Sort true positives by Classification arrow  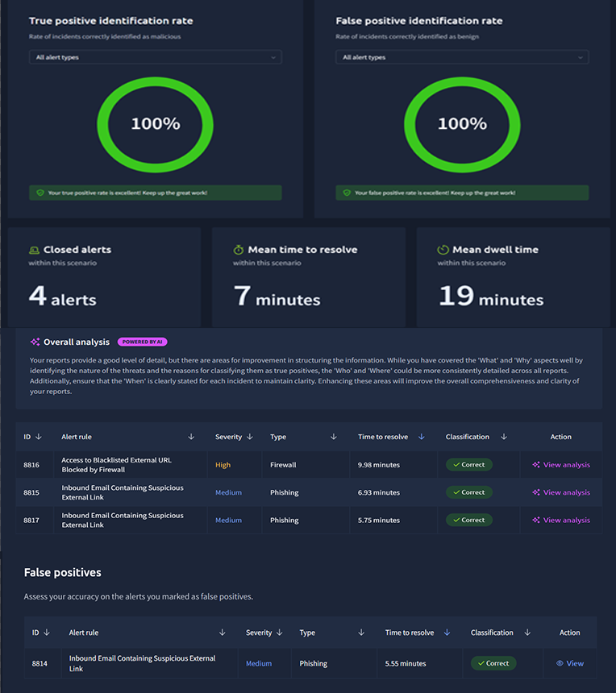(x=504, y=437)
